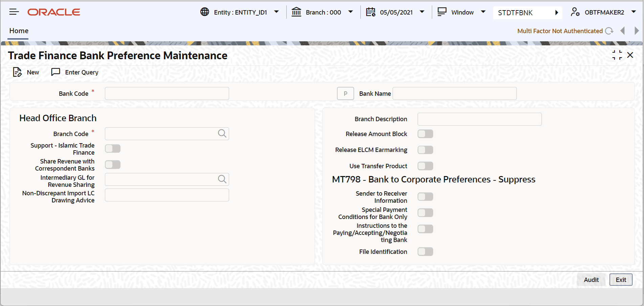The height and width of the screenshot is (306, 644).
Task: Expand the Entity dropdown arrow
Action: pos(276,12)
